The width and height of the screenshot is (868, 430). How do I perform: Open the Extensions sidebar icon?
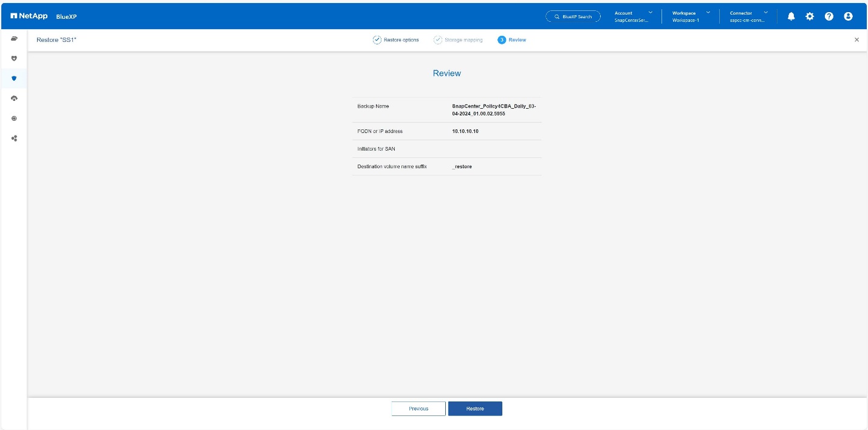coord(14,138)
